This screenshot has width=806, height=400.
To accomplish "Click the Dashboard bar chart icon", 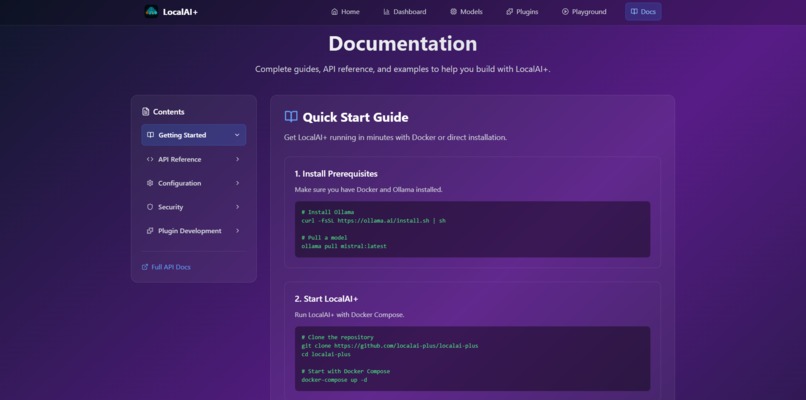I will pyautogui.click(x=387, y=11).
